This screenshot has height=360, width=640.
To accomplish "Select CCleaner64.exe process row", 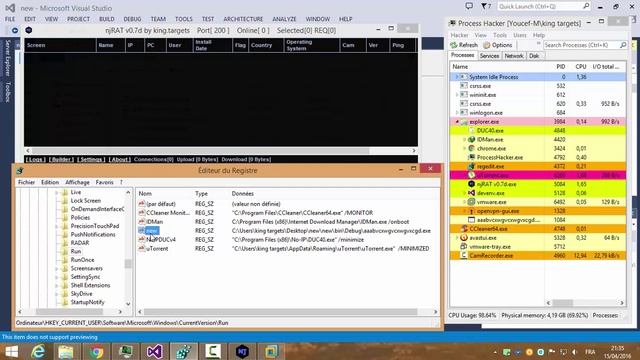I will [x=538, y=229].
